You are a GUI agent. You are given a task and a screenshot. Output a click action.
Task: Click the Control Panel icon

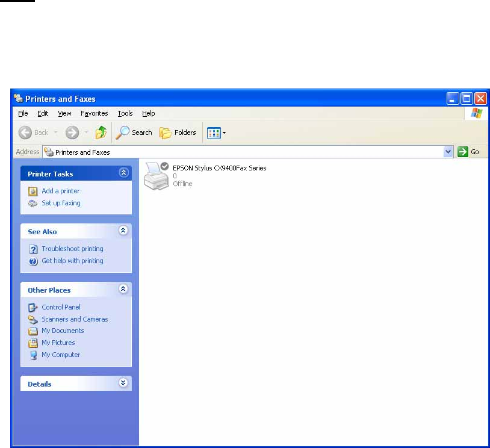33,308
